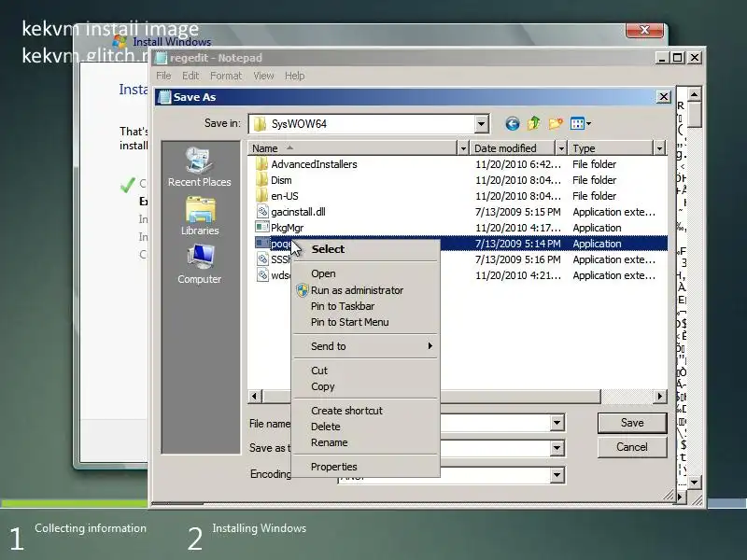The image size is (747, 560).
Task: Click the Cancel button
Action: point(632,447)
